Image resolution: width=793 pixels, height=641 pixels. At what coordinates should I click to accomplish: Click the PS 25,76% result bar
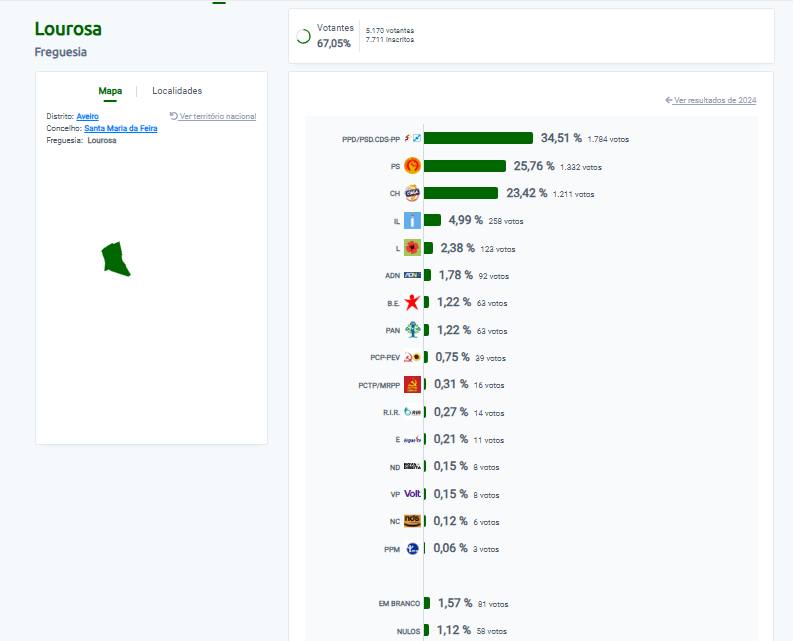465,166
